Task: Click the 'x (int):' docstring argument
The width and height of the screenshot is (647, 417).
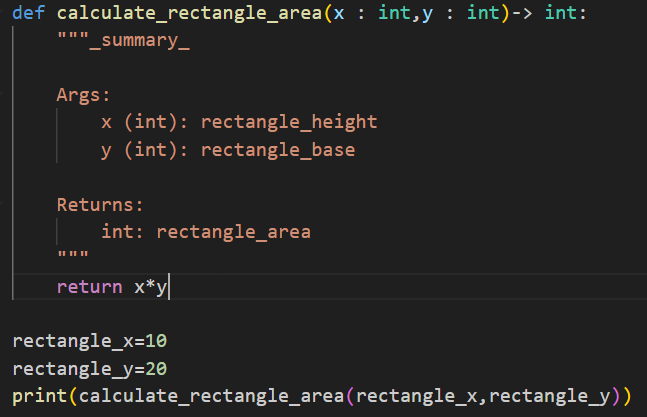Action: (x=144, y=122)
